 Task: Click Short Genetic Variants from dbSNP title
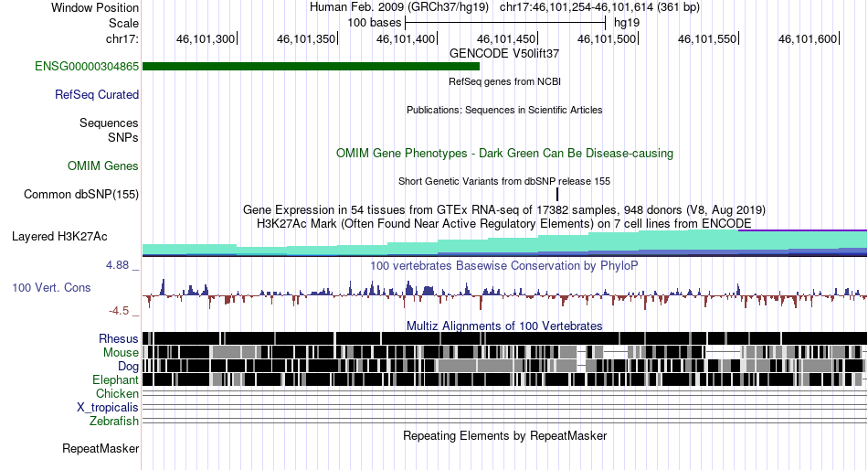(504, 181)
